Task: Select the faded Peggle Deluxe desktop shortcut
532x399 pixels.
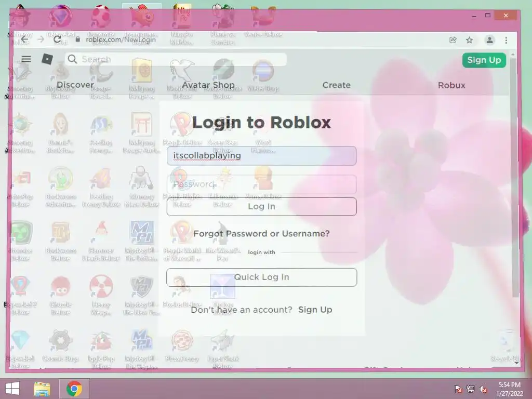Action: pos(182,129)
